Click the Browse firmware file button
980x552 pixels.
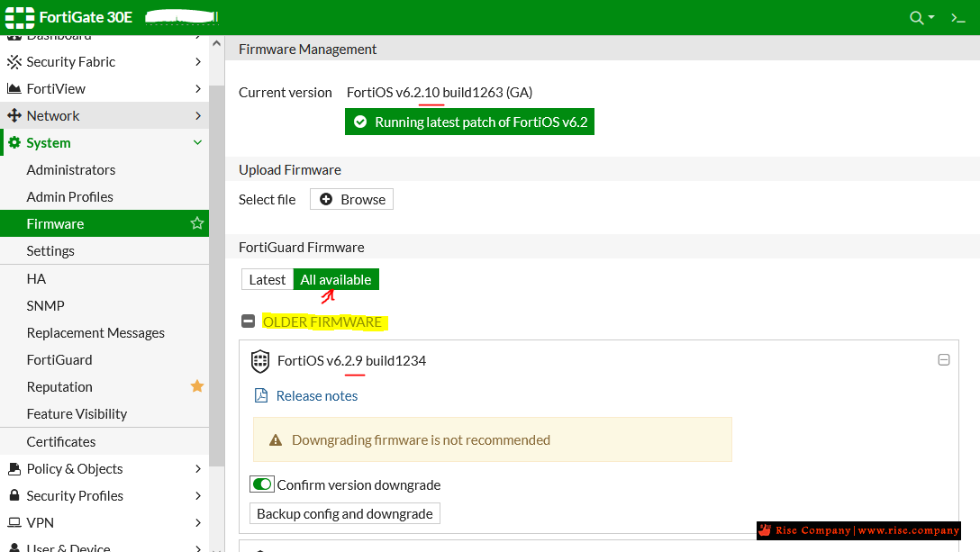352,199
